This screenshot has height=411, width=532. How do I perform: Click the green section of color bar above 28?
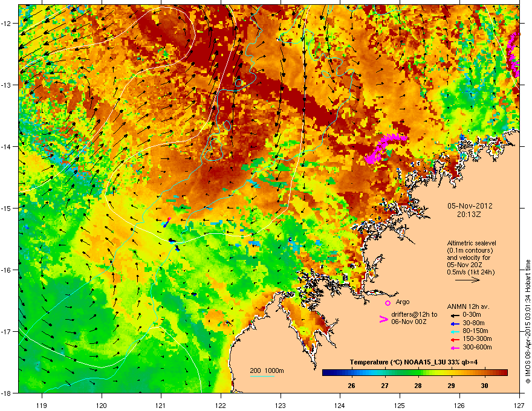tap(418, 372)
